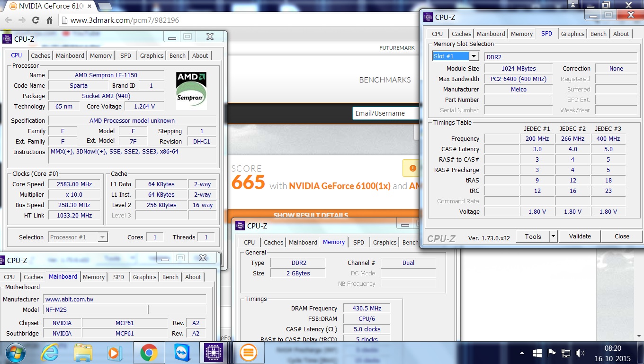
Task: Select bus speed 258.30 MHz value
Action: (x=74, y=205)
